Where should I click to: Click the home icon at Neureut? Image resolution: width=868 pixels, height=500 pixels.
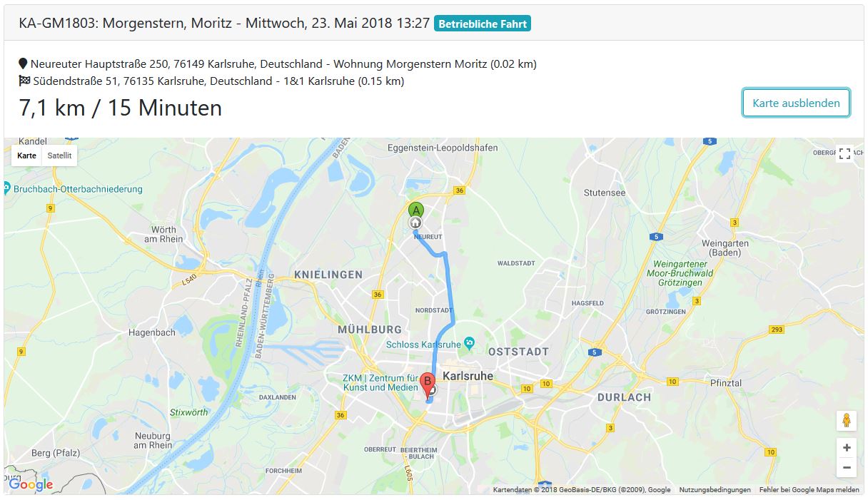415,223
